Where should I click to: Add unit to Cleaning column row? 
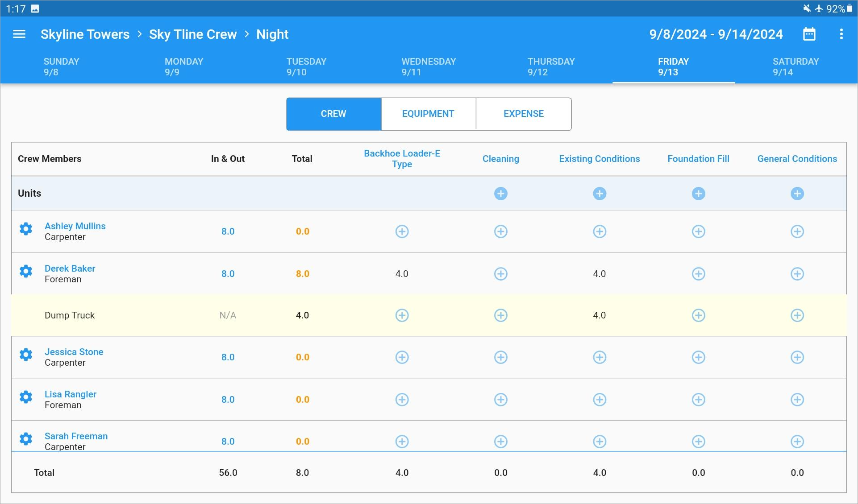coord(500,193)
